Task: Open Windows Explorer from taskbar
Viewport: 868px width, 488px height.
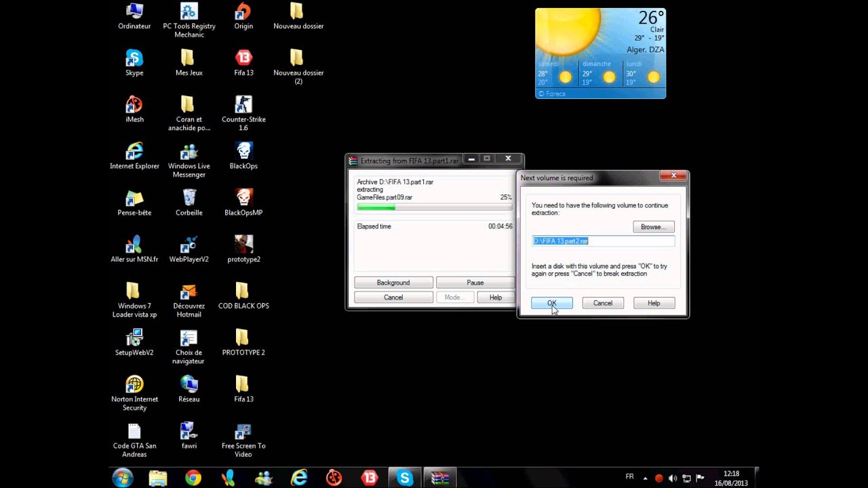Action: (158, 478)
